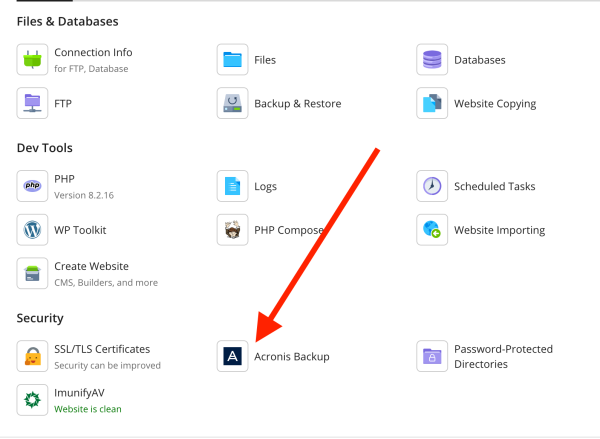
Task: Click the Backup & Restore drive icon
Action: 233,103
